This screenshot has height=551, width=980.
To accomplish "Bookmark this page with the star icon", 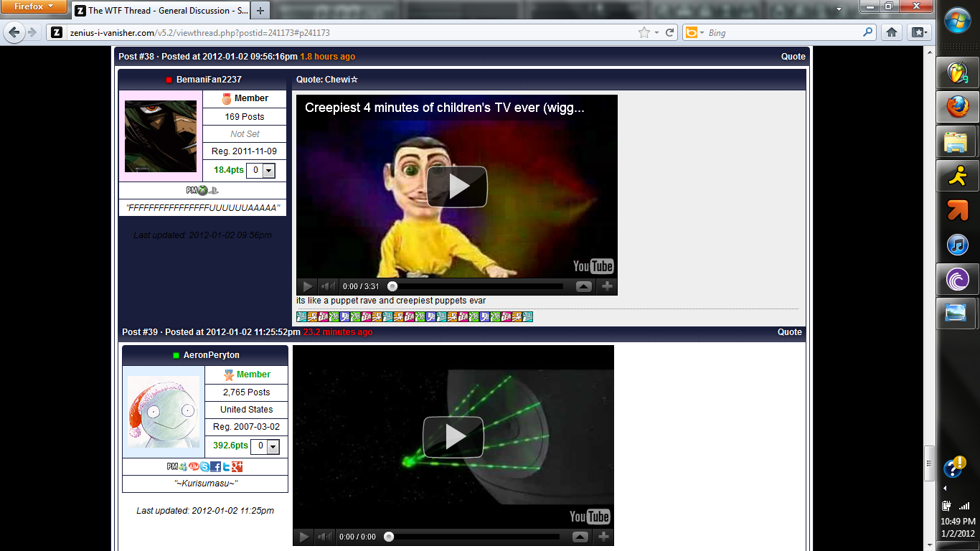I will pos(644,32).
